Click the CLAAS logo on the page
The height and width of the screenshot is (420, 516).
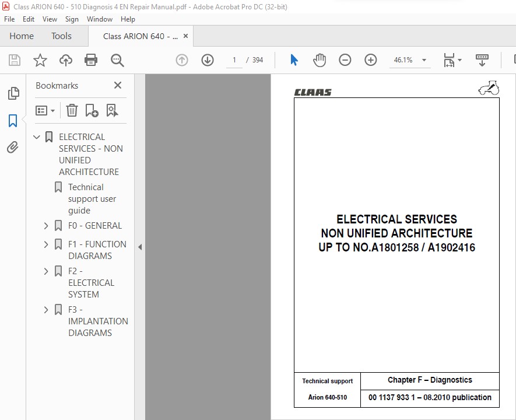pos(313,93)
